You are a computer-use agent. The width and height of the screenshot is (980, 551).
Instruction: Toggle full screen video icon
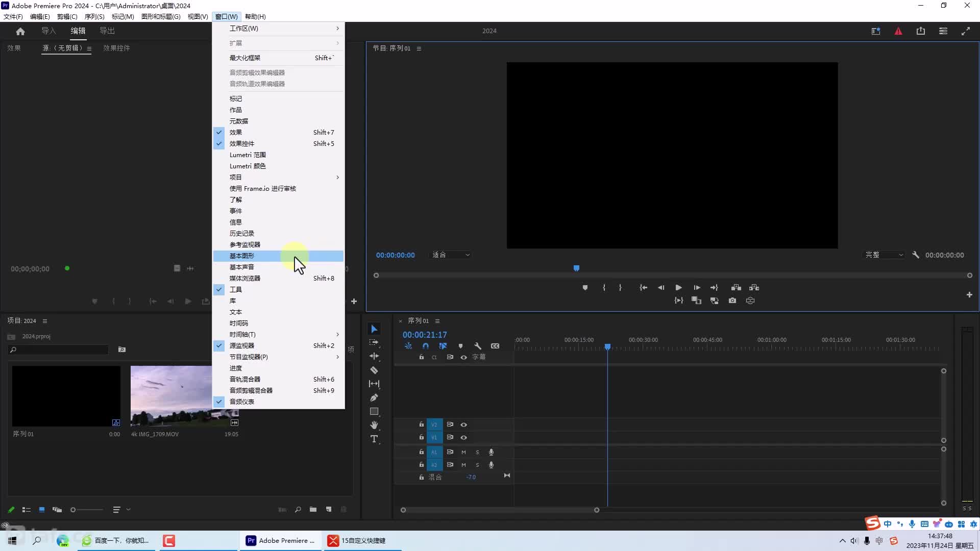[966, 31]
